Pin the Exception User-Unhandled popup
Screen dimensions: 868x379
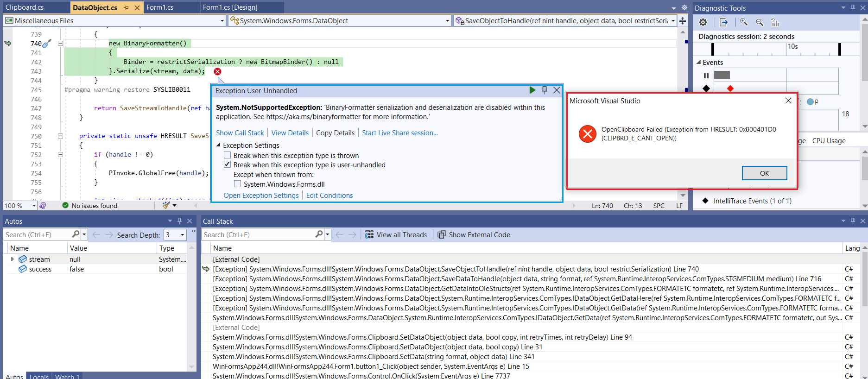point(545,90)
